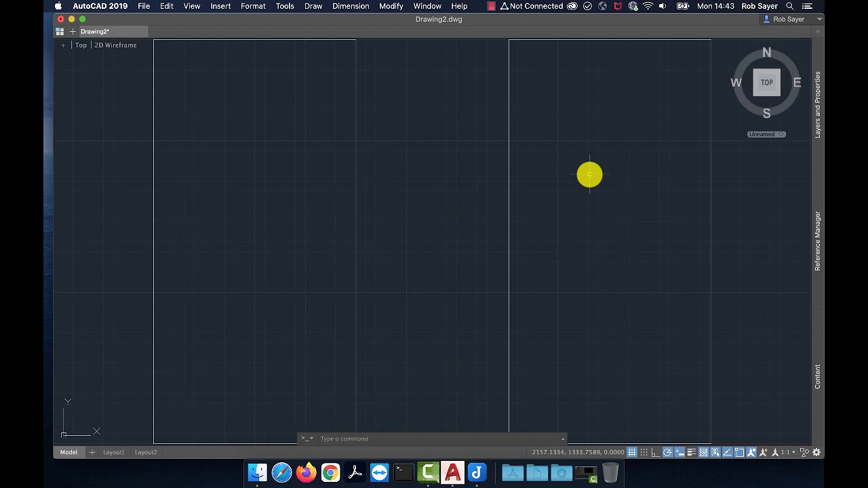Image resolution: width=868 pixels, height=488 pixels.
Task: Click the workspace shapes icon in status bar
Action: 805,452
